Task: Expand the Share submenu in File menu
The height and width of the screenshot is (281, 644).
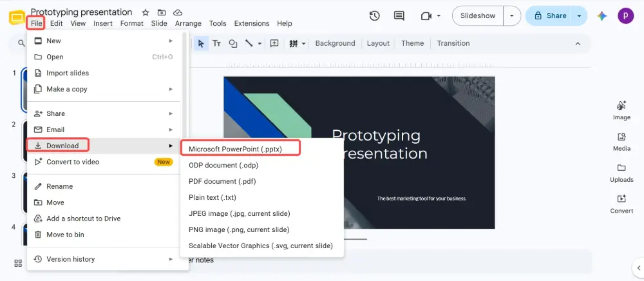Action: pos(171,113)
